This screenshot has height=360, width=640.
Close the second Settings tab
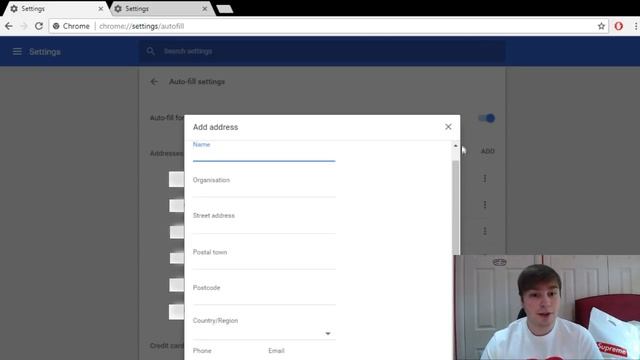pos(205,9)
